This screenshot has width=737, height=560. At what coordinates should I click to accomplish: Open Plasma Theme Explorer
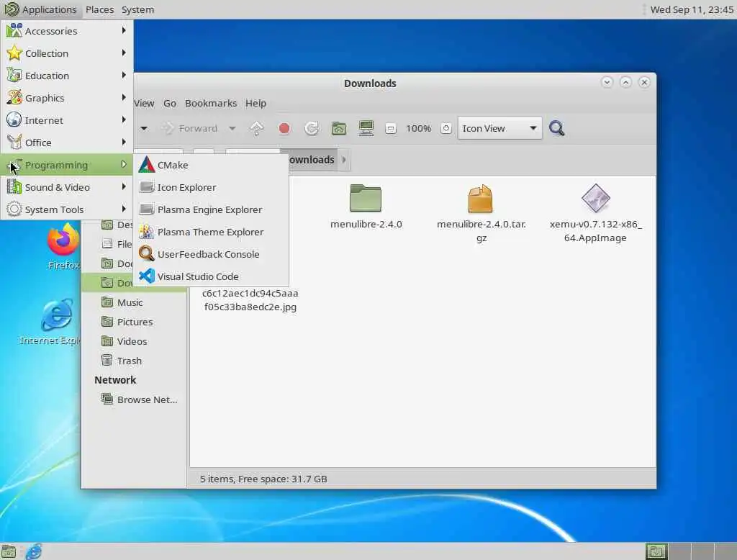(211, 232)
